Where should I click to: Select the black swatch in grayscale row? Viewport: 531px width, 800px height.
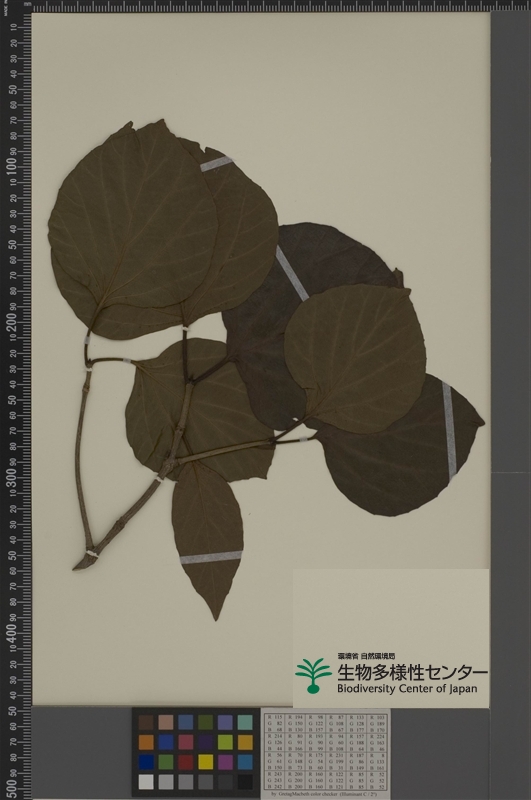245,782
